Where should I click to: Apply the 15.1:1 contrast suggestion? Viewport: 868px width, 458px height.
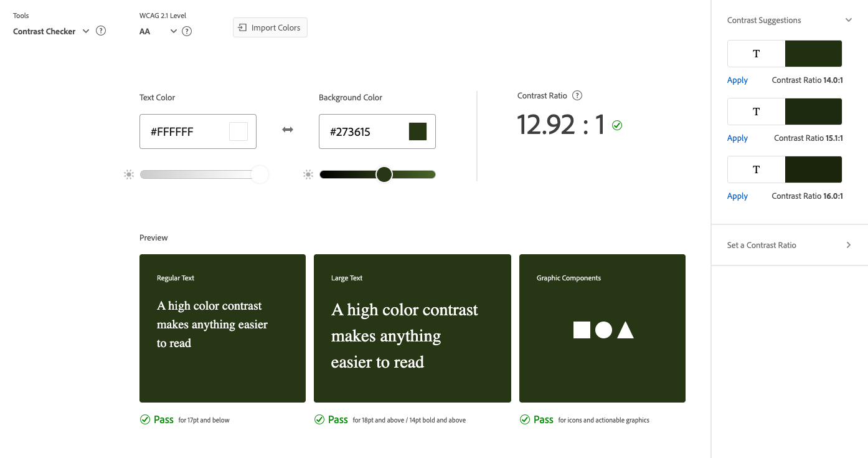point(737,138)
